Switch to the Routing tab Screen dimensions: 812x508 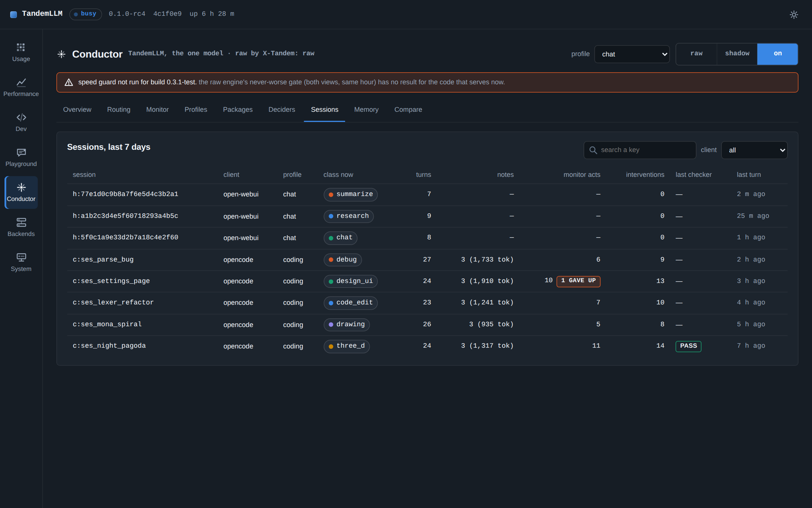pyautogui.click(x=119, y=110)
